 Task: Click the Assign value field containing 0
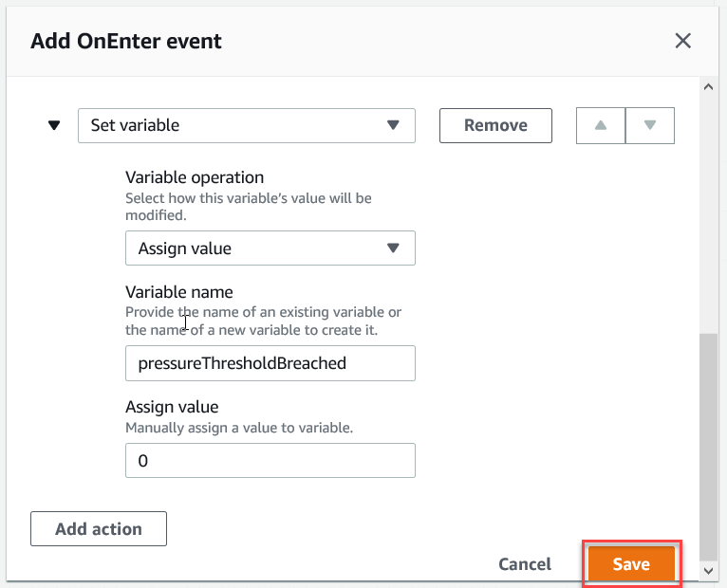tap(270, 461)
